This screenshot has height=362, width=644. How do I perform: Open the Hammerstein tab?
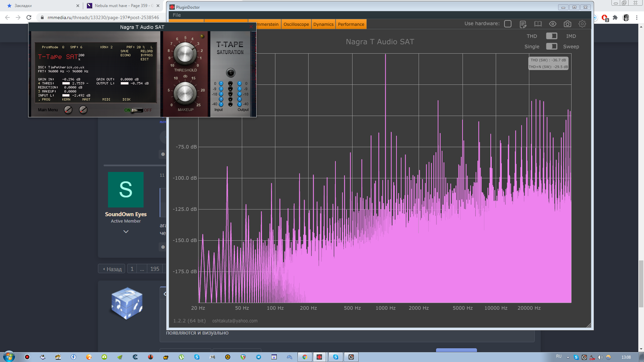tap(268, 24)
